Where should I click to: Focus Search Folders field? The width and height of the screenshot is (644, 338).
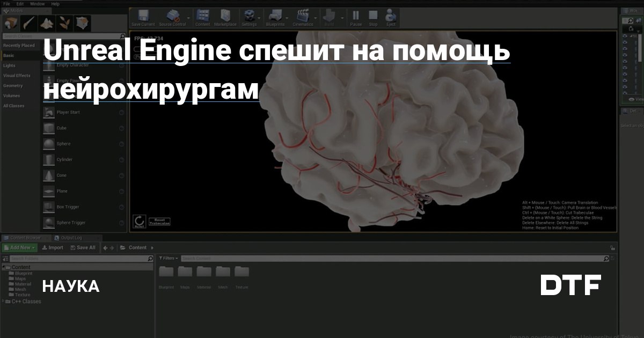tap(81, 259)
